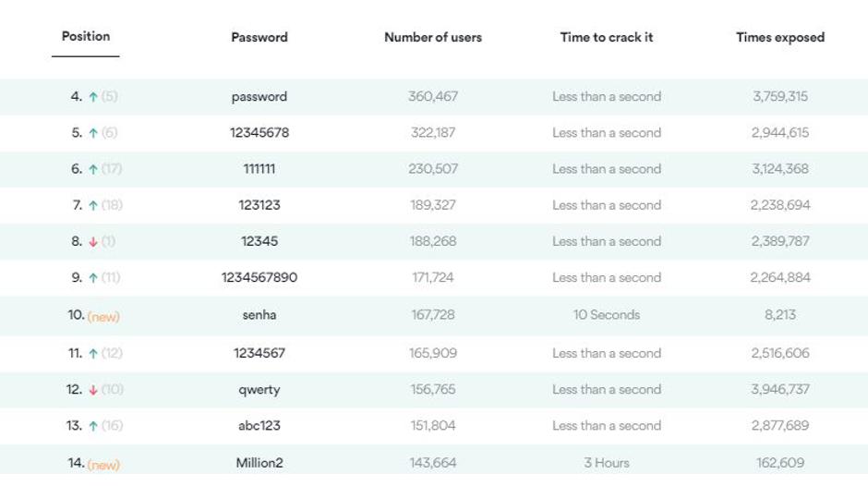The height and width of the screenshot is (486, 868).
Task: Click the up arrow in the 123123 row
Action: 92,206
